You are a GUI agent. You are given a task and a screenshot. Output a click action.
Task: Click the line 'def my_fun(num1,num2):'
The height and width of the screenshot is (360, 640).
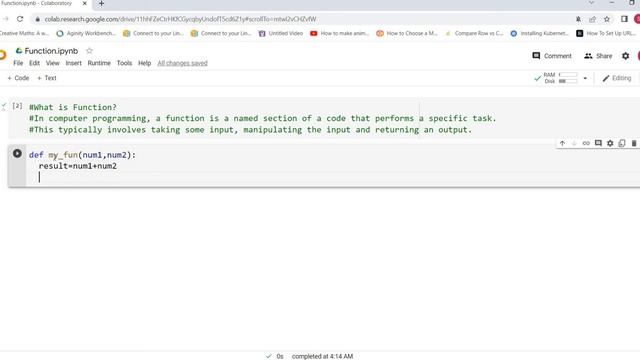(82, 155)
